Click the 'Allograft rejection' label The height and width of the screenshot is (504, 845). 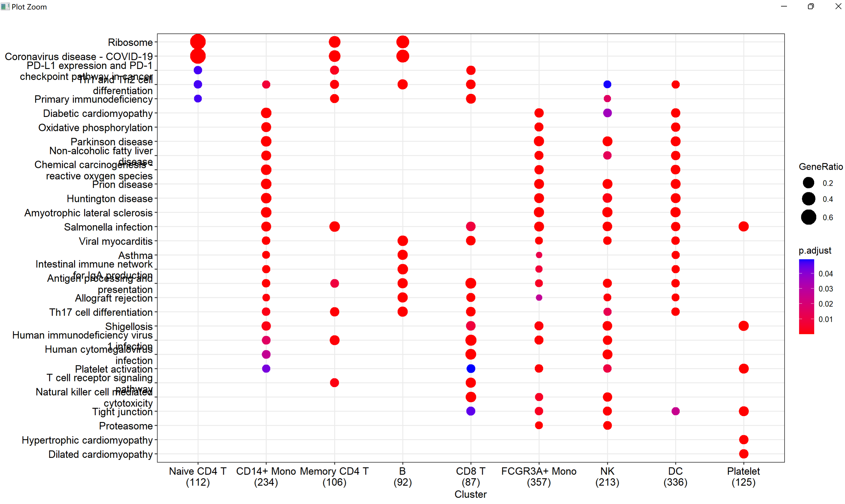(x=114, y=298)
